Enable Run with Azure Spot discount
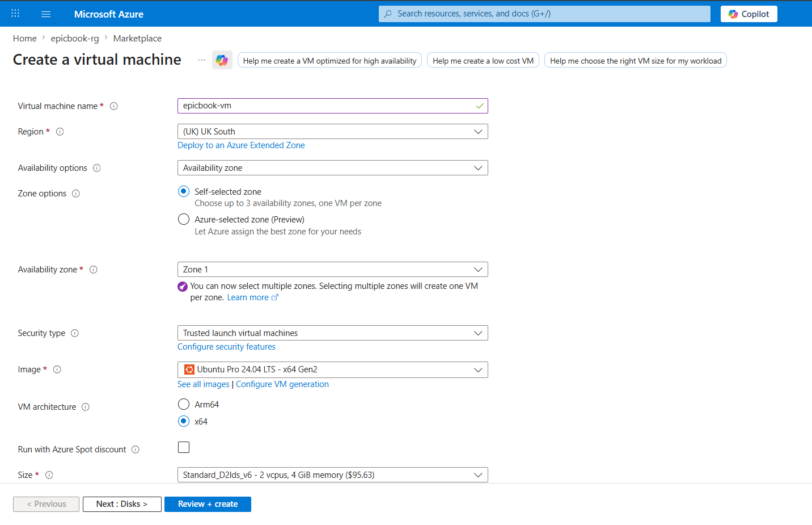 [x=184, y=447]
